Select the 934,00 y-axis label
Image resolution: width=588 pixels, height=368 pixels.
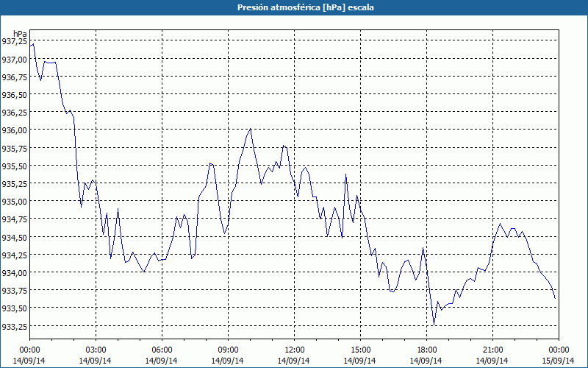[x=14, y=272]
